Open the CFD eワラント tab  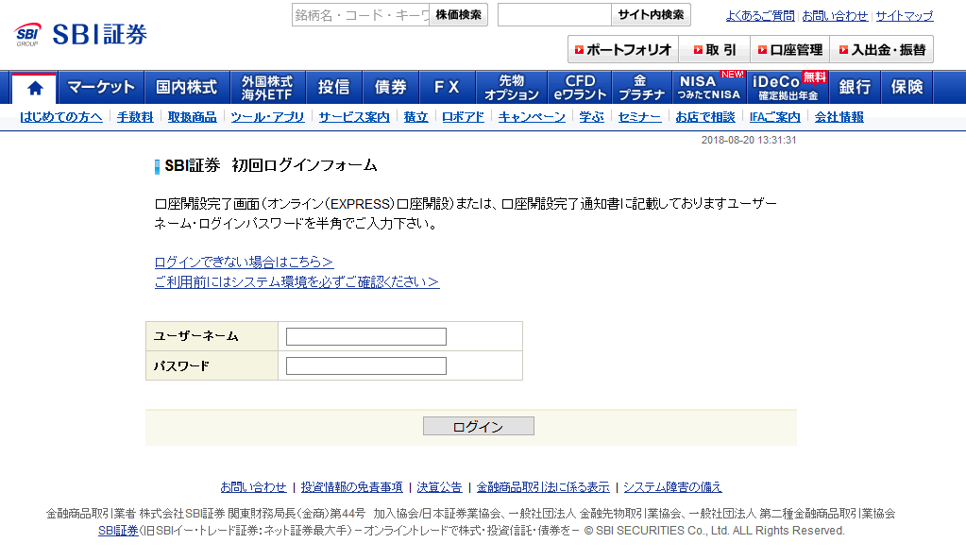pyautogui.click(x=580, y=88)
